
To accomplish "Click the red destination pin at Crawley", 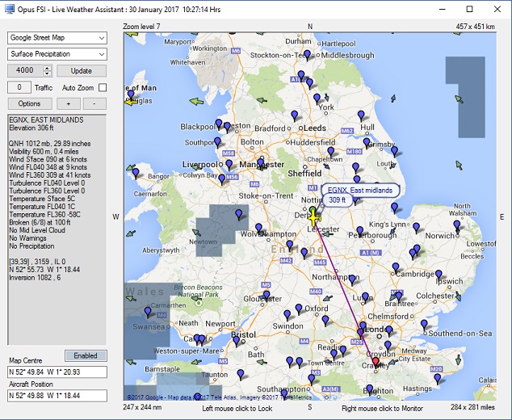I will pyautogui.click(x=376, y=362).
